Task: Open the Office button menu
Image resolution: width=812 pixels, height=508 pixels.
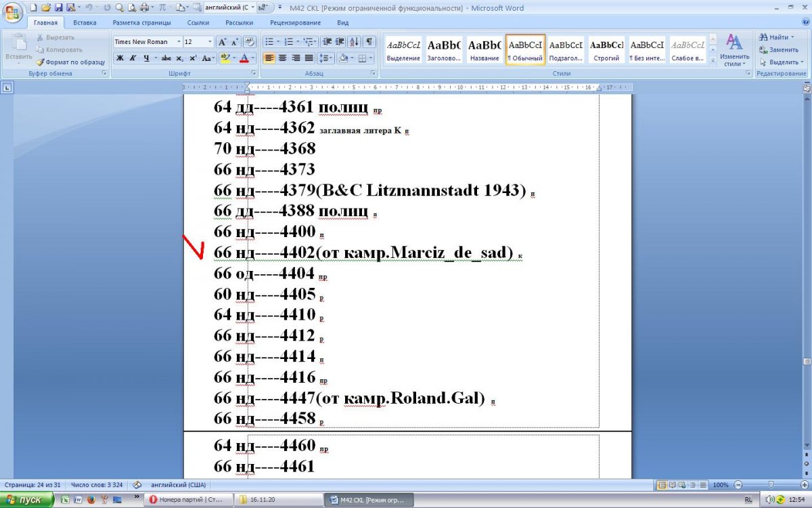Action: pyautogui.click(x=13, y=12)
